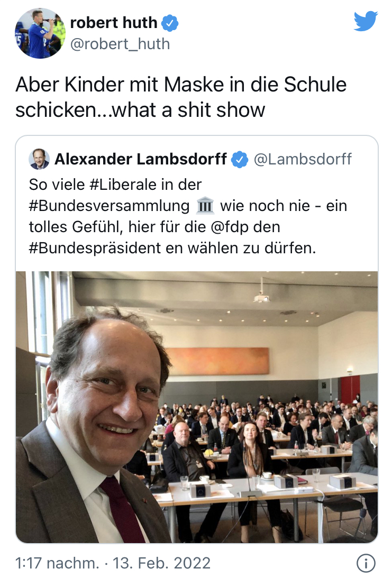
Task: Click the 1:17 nachm. time
Action: [x=57, y=563]
